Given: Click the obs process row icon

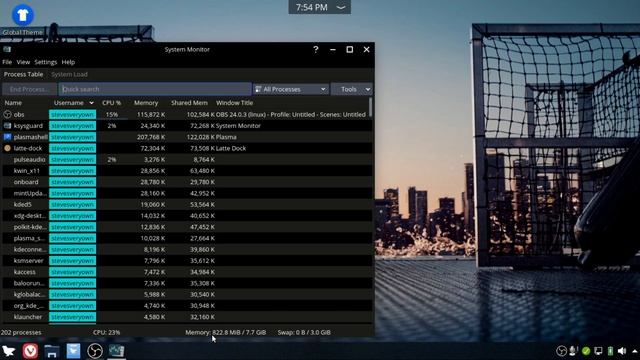Looking at the screenshot, I should point(7,115).
